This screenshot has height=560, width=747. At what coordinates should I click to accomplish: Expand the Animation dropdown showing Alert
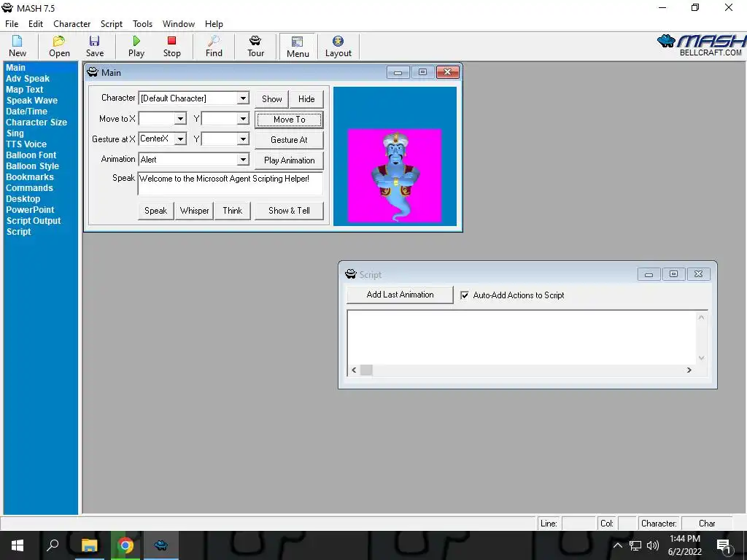[x=243, y=160]
